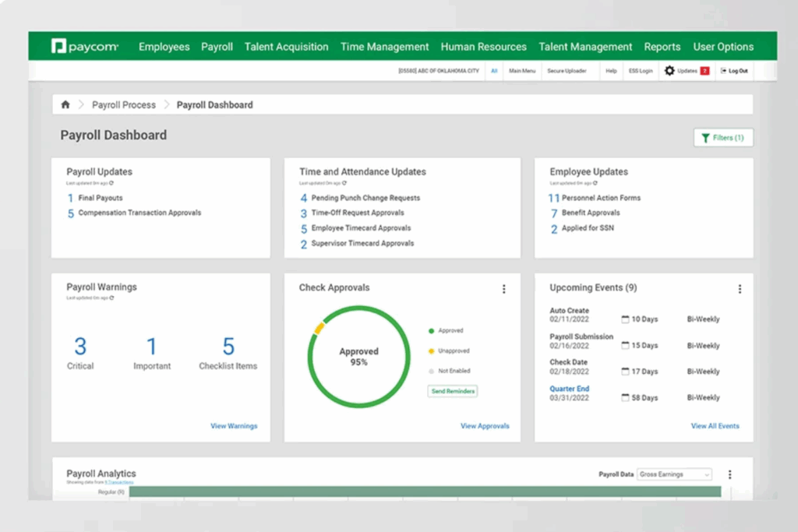Viewport: 798px width, 532px height.
Task: Click Main Menu in the utility bar
Action: point(522,71)
